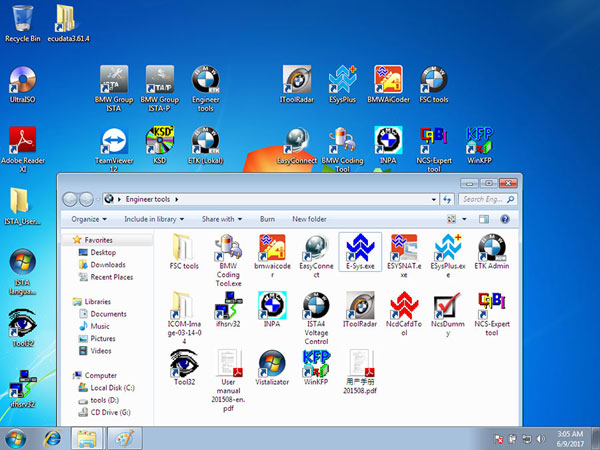600x450 pixels.
Task: Select NcsDummy in the folder window
Action: click(x=448, y=314)
